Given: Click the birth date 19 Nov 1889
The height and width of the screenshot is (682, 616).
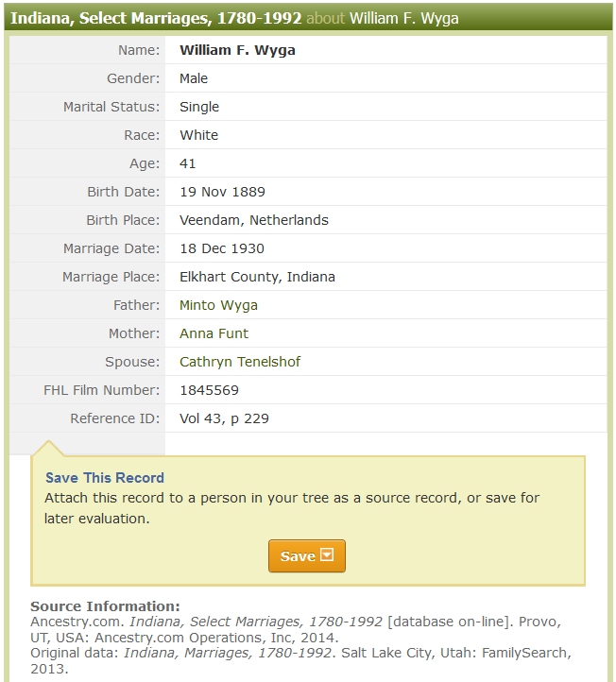Looking at the screenshot, I should pyautogui.click(x=221, y=192).
